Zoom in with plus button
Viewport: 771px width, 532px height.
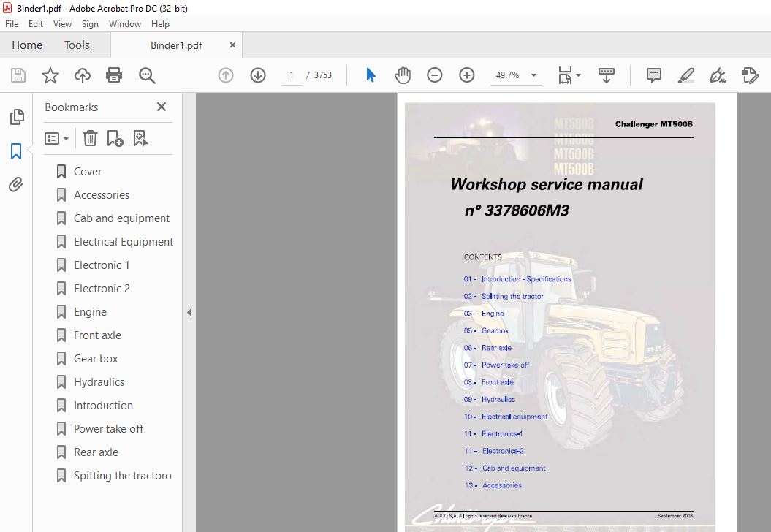pyautogui.click(x=467, y=75)
